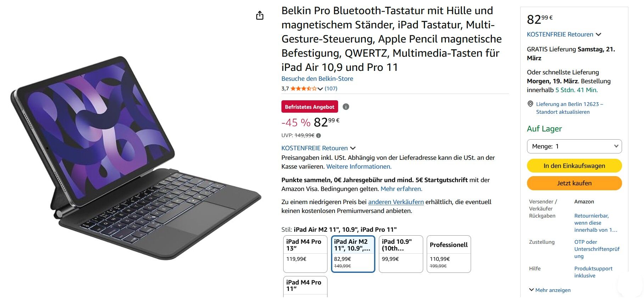Click the share icon above product image
644x298 pixels.
(x=260, y=15)
